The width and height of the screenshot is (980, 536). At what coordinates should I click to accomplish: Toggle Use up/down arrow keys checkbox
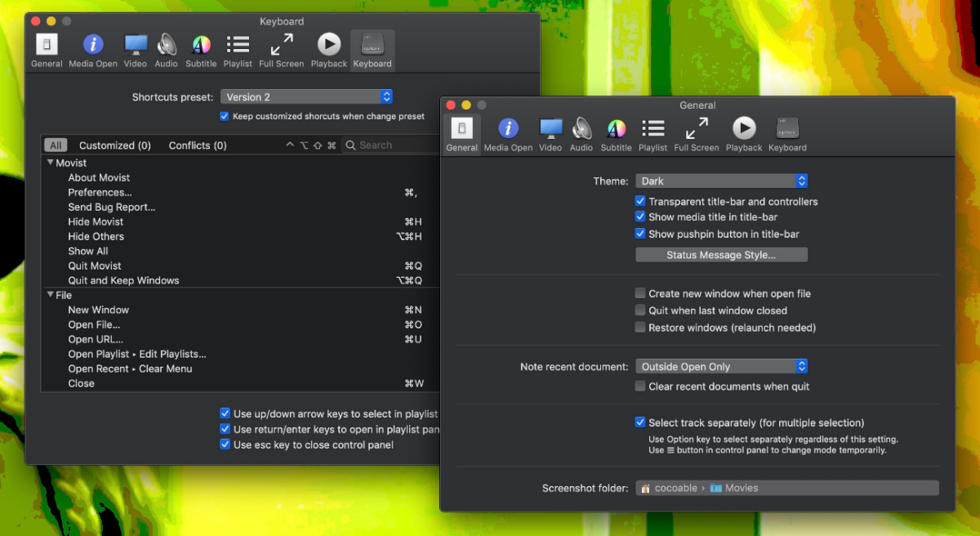(225, 414)
